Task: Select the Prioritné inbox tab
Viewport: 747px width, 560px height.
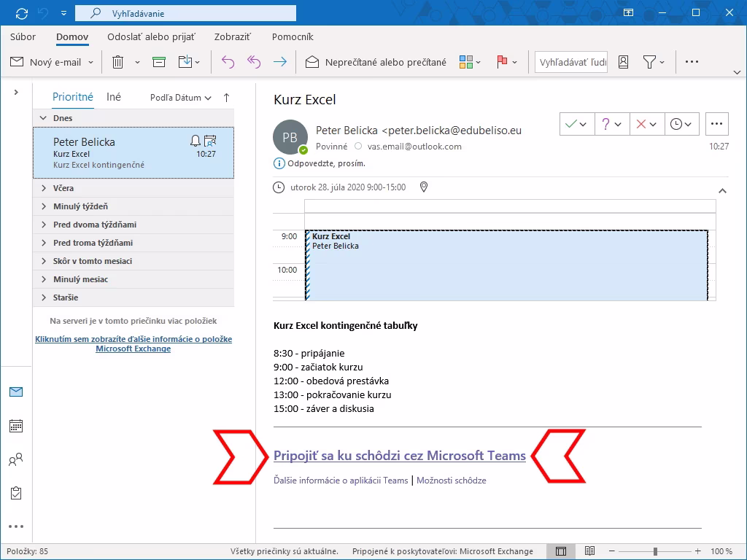Action: [73, 97]
